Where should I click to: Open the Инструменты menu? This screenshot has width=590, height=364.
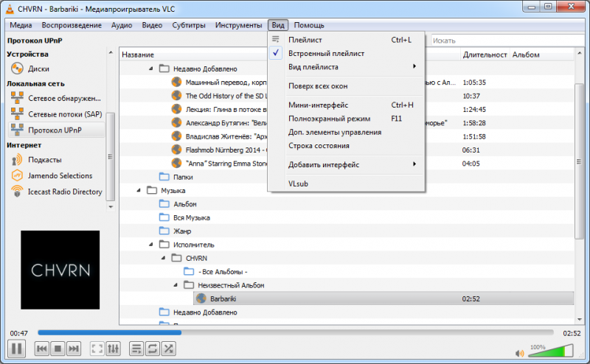(238, 25)
